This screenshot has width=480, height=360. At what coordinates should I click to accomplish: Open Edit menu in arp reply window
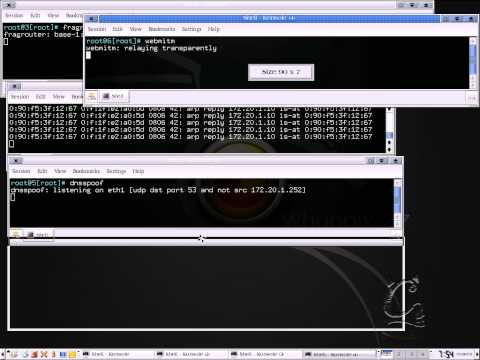pos(41,97)
